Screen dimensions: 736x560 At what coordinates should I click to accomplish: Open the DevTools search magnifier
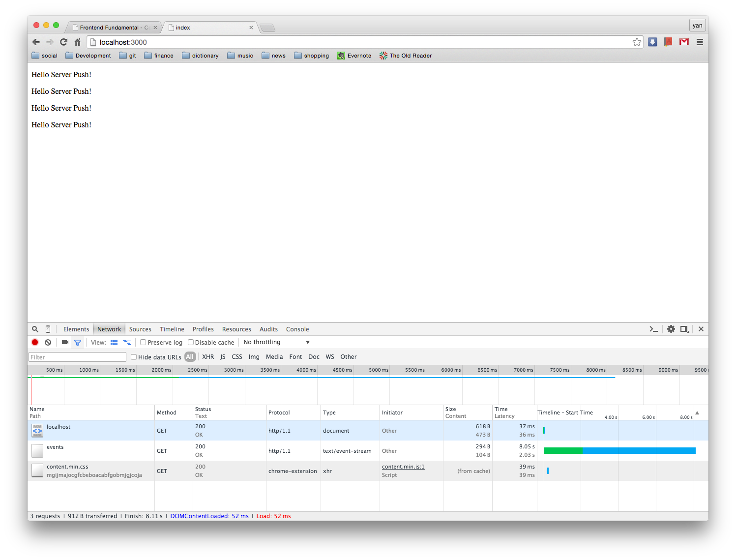click(35, 329)
